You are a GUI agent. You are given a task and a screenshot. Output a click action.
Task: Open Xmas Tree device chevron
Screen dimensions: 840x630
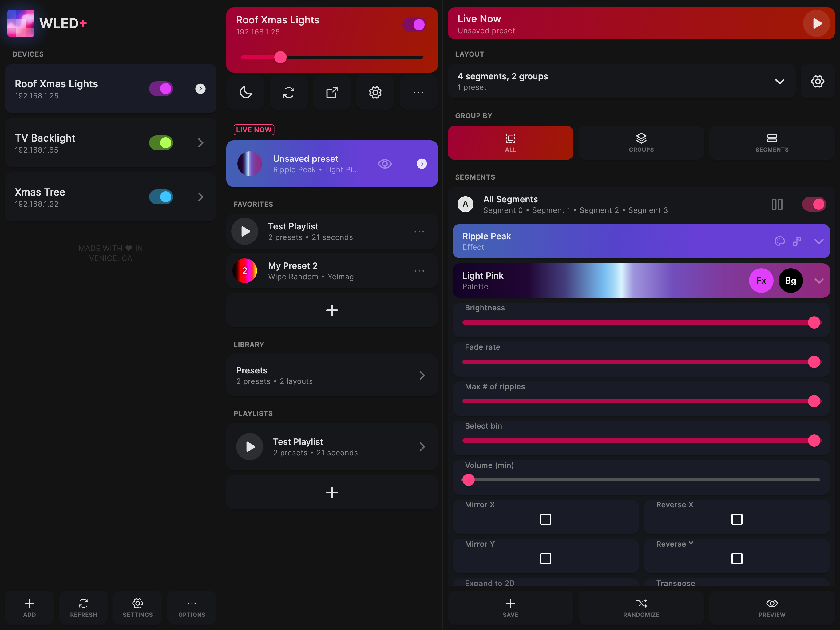pyautogui.click(x=200, y=197)
